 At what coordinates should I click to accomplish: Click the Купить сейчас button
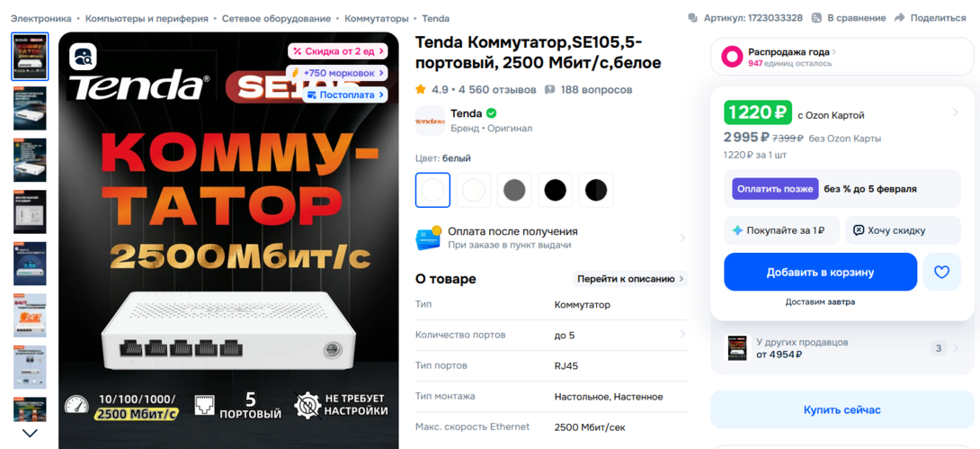(x=842, y=410)
